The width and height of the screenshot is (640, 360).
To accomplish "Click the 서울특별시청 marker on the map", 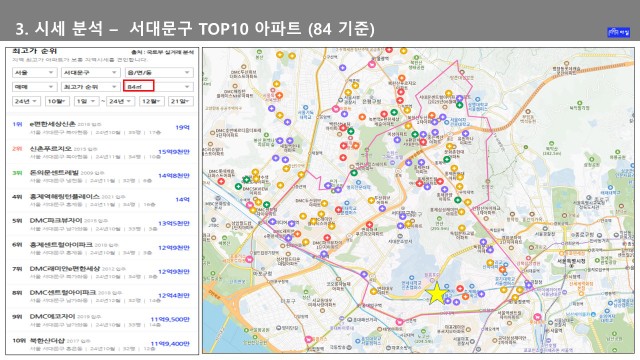I will pyautogui.click(x=571, y=265).
